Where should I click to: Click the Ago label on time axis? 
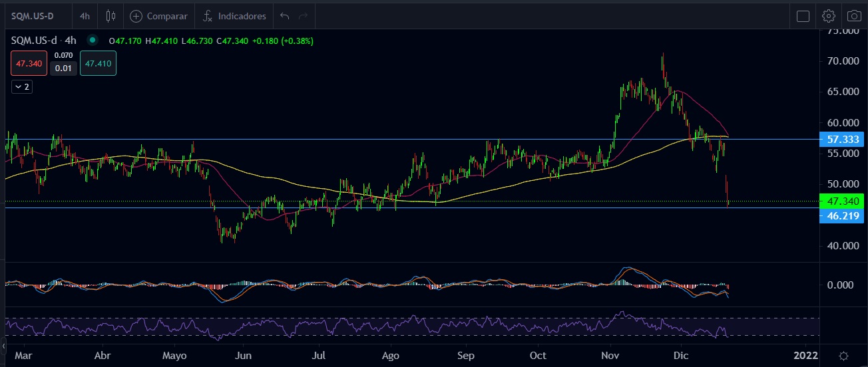[x=391, y=356]
